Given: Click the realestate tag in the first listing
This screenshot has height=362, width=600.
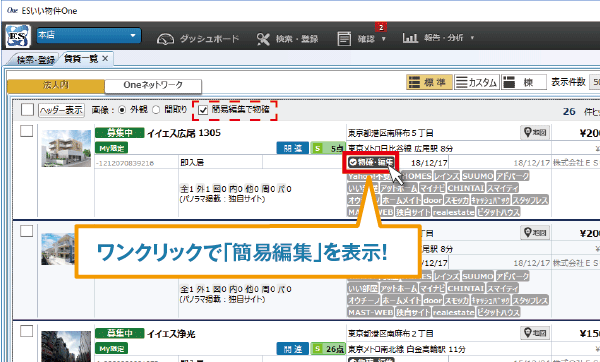Looking at the screenshot, I should point(454,212).
